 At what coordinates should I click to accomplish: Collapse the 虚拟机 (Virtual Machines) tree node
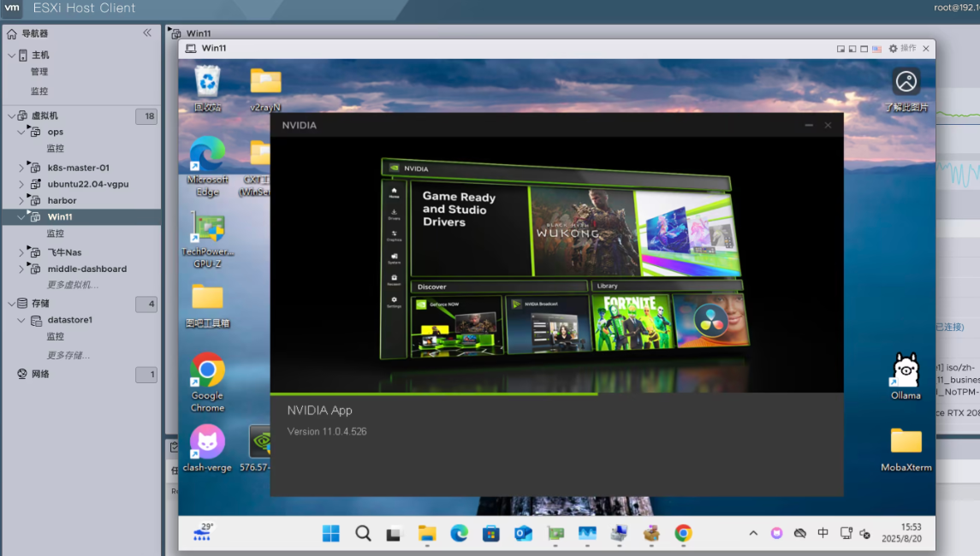11,115
